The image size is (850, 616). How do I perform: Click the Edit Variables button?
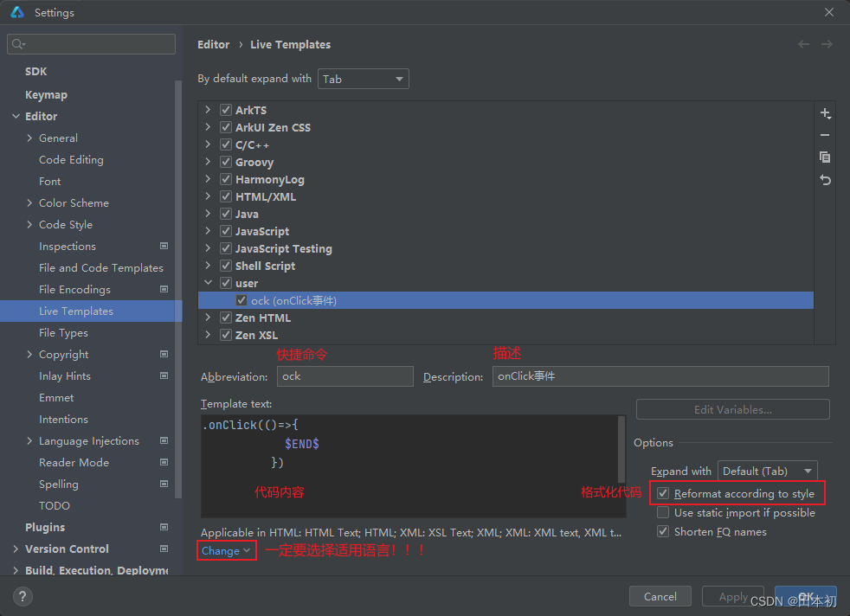[732, 409]
